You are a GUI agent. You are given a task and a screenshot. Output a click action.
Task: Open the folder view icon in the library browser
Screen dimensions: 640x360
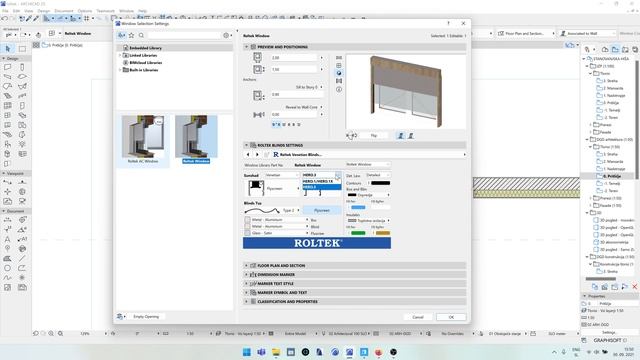point(122,36)
